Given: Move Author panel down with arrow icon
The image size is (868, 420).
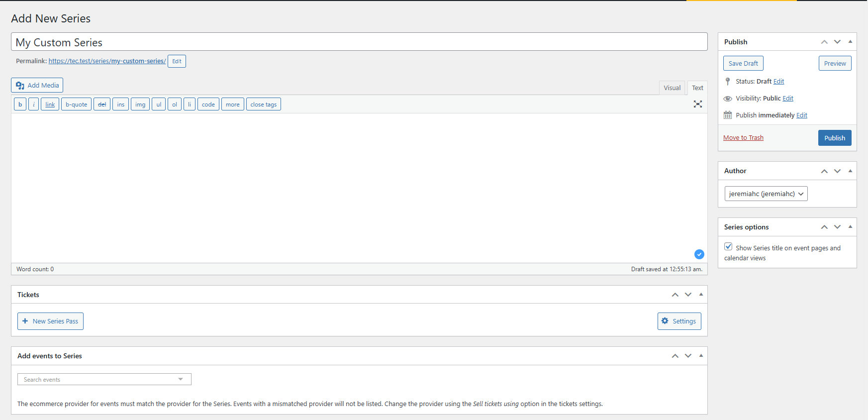Looking at the screenshot, I should click(837, 171).
